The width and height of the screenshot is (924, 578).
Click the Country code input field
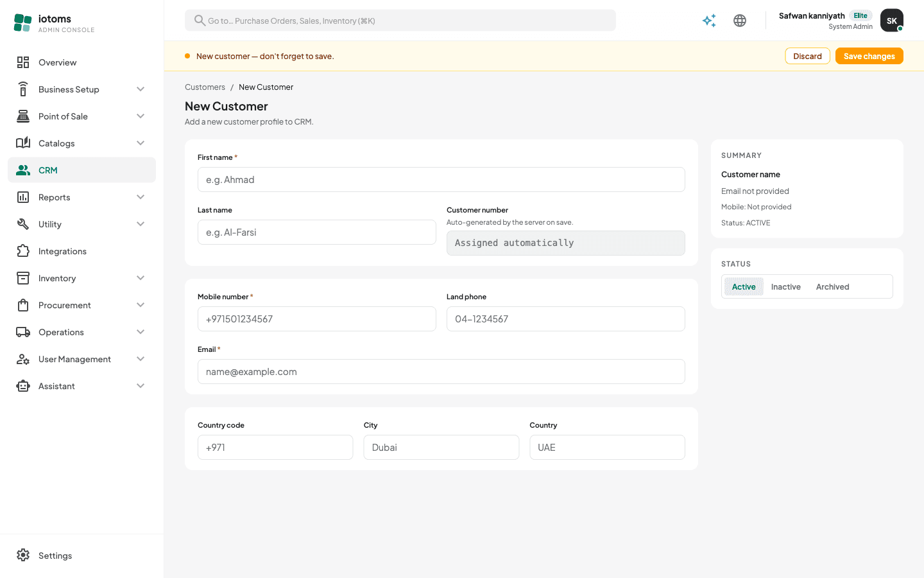(275, 448)
